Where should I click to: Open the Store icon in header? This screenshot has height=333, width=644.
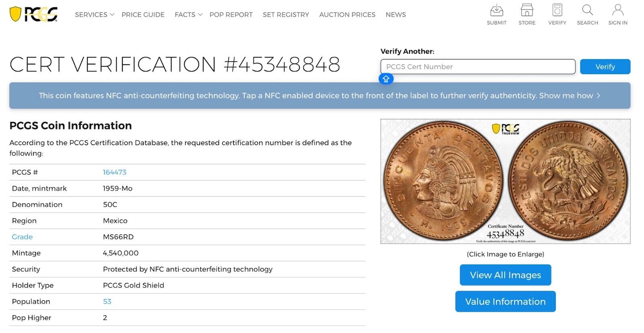527,15
